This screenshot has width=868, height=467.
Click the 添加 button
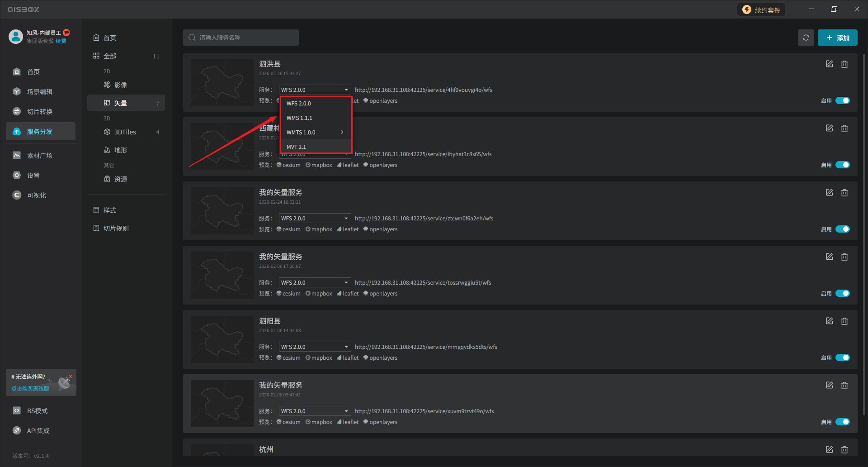837,38
